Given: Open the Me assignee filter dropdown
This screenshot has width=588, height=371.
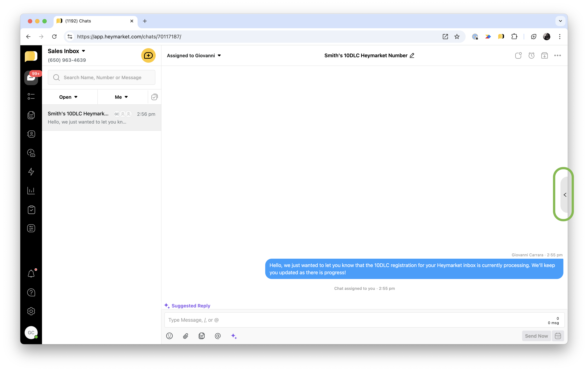Looking at the screenshot, I should pos(121,97).
